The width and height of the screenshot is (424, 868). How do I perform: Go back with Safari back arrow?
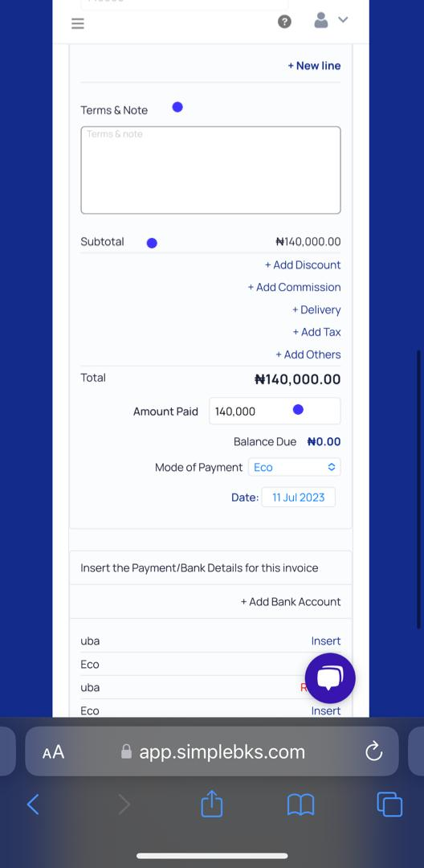coord(33,805)
